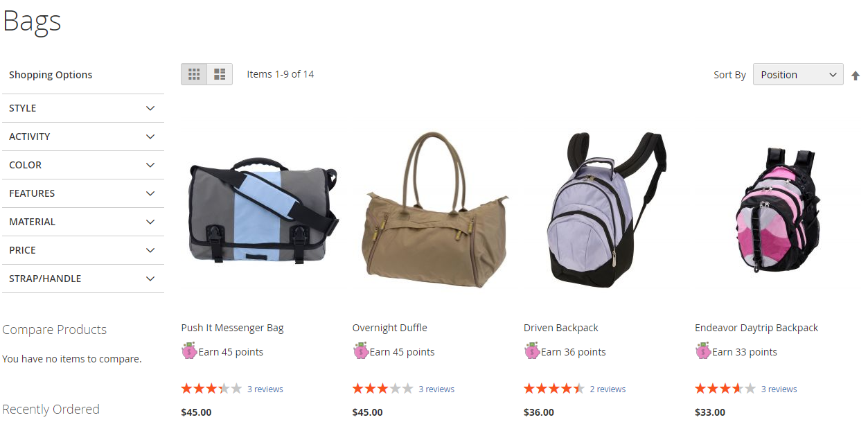
Task: Open Push It Messenger Bag product link
Action: pos(233,328)
